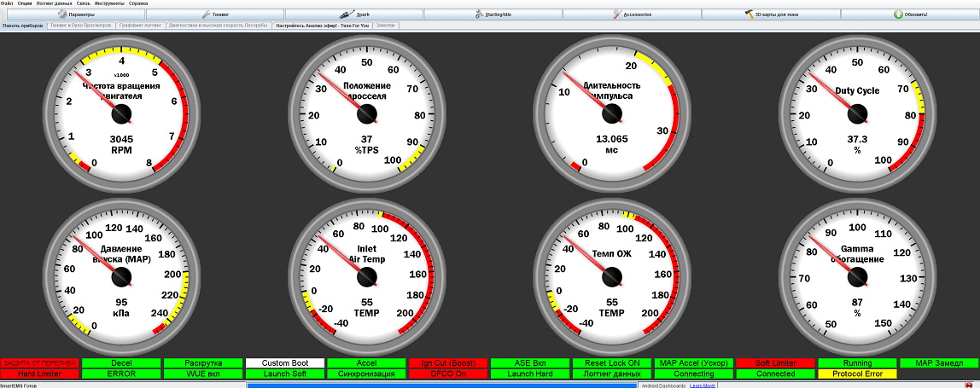Click the Android Dashboards status label
The height and width of the screenshot is (388, 980).
(x=664, y=385)
